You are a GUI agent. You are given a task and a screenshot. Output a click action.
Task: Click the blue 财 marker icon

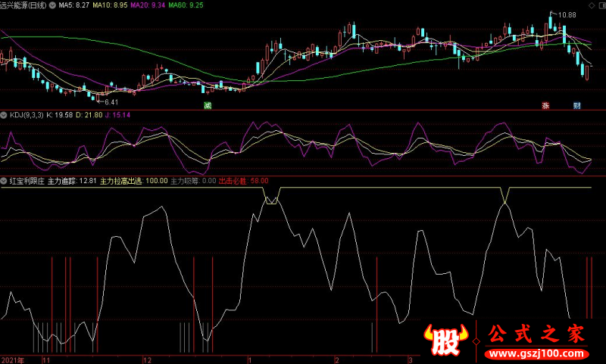(x=577, y=105)
